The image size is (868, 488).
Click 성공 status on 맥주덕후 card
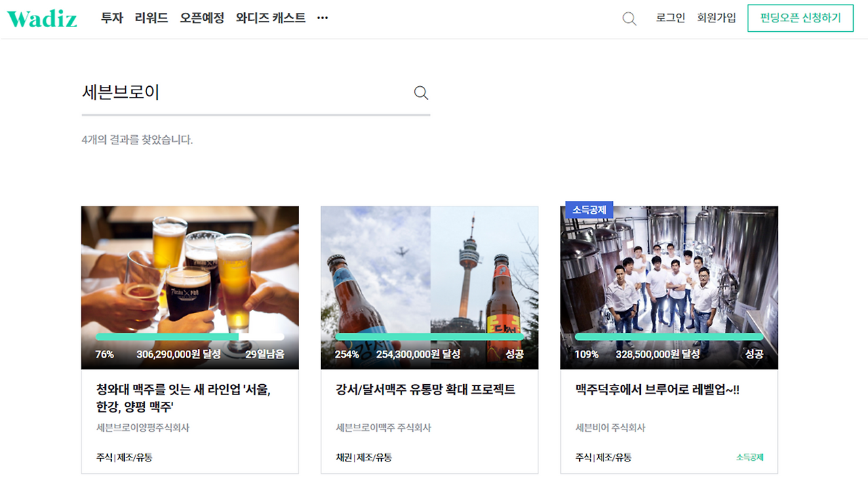(x=754, y=354)
